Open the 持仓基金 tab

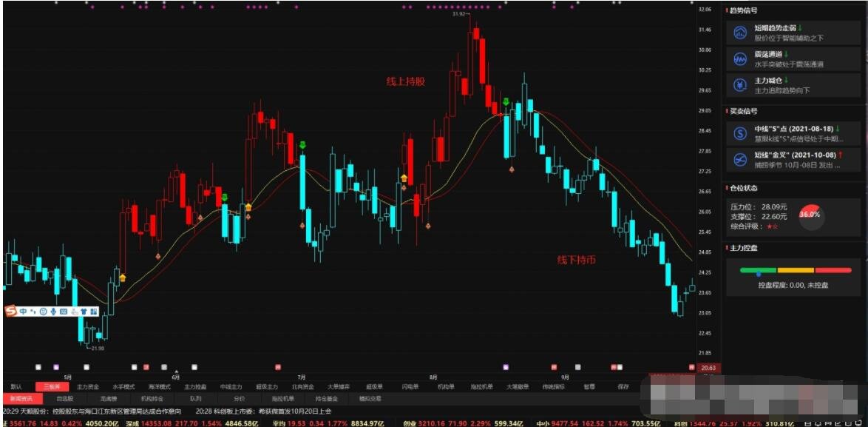(x=325, y=397)
